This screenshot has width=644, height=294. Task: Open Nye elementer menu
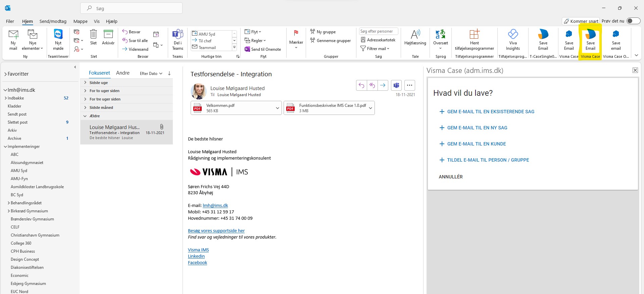33,40
